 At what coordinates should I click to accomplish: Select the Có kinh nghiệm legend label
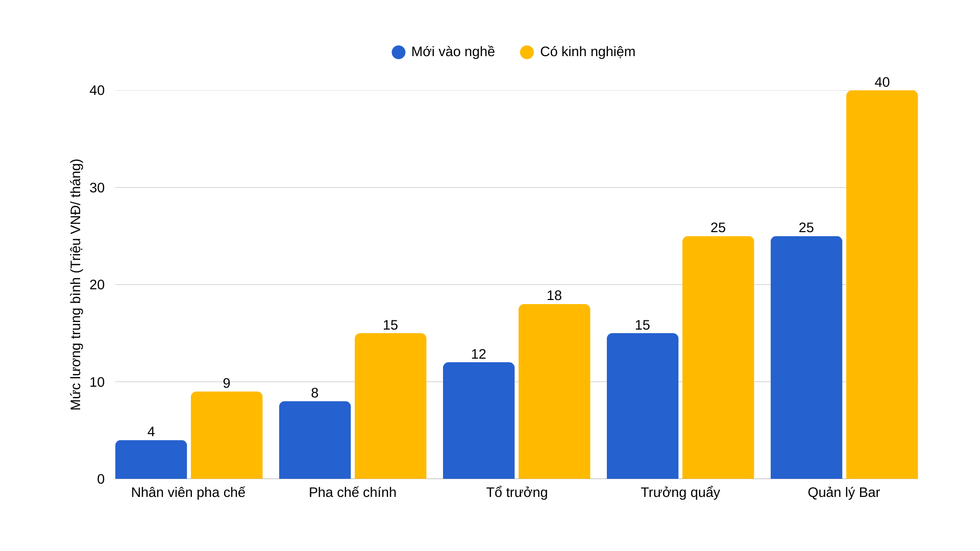587,52
